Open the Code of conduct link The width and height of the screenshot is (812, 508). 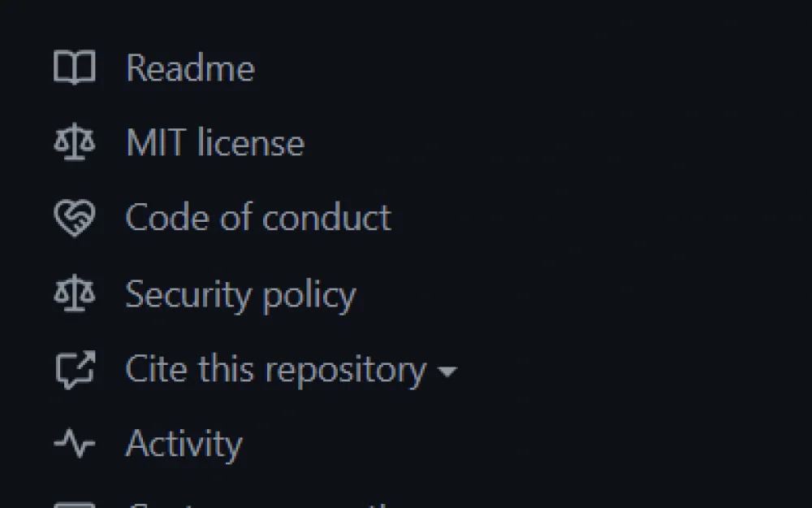pos(257,219)
